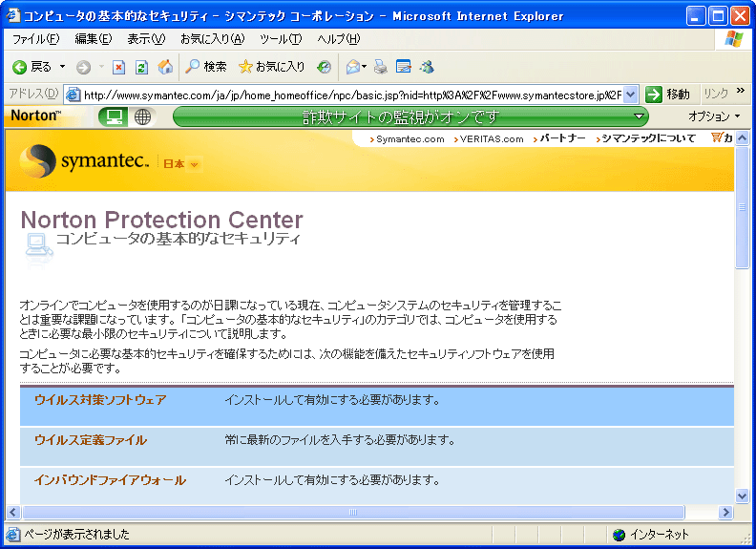Click the Back (戻る) arrow icon
756x549 pixels.
tap(19, 67)
